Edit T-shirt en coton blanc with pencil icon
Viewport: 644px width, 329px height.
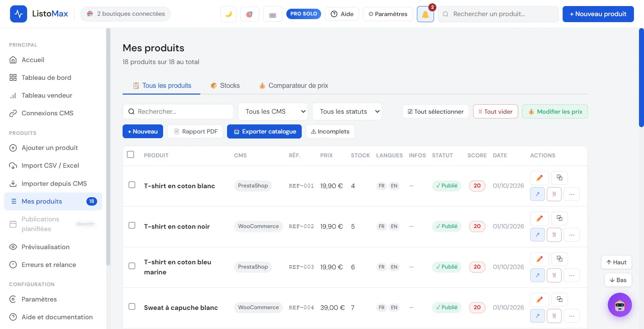coord(540,178)
